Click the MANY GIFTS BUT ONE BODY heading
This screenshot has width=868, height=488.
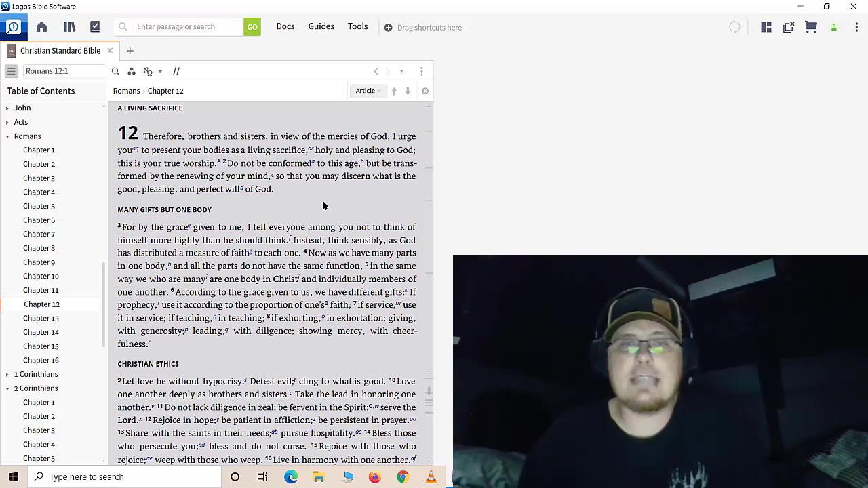click(164, 210)
